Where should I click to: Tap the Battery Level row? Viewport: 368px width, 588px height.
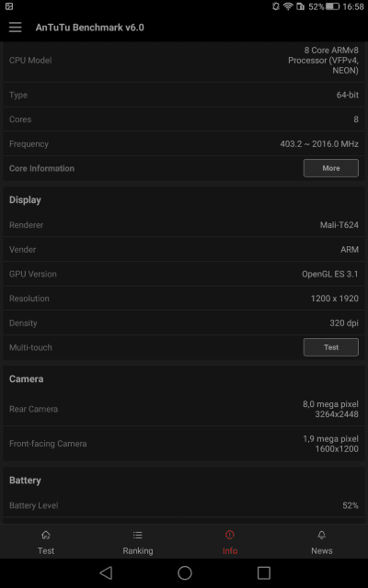coord(184,505)
